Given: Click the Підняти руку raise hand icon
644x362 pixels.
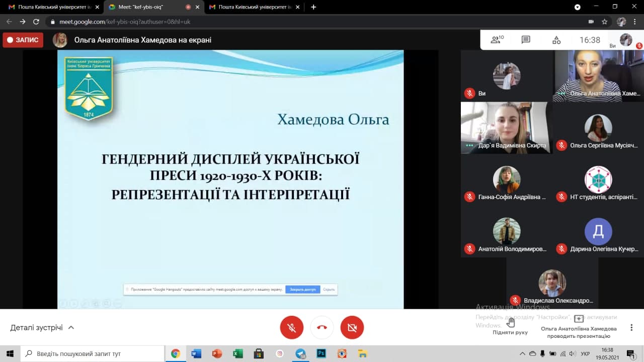Looking at the screenshot, I should pyautogui.click(x=510, y=322).
